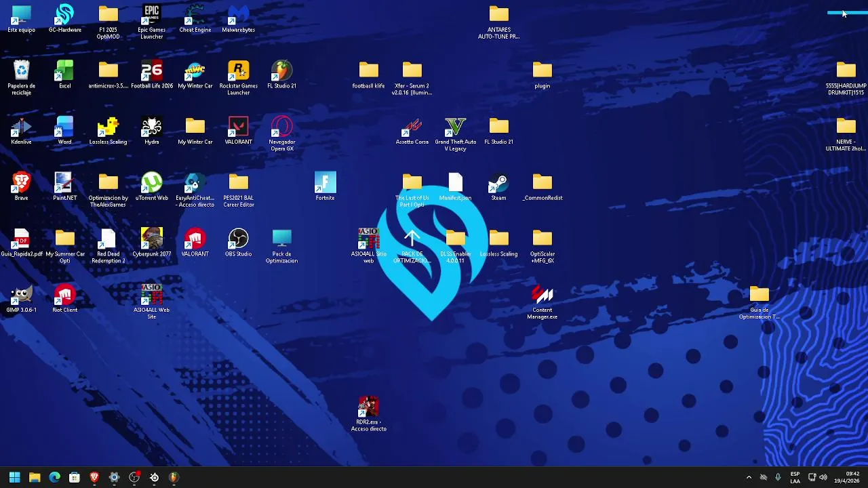This screenshot has height=488, width=868.
Task: Open File Explorer from the taskbar
Action: (x=35, y=477)
